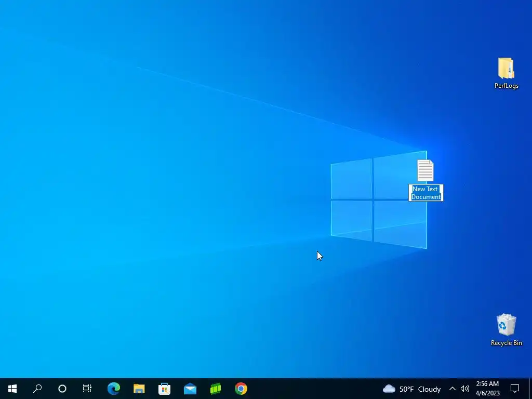Click the Recycle Bin label text
Screen dimensions: 532x399
point(506,343)
